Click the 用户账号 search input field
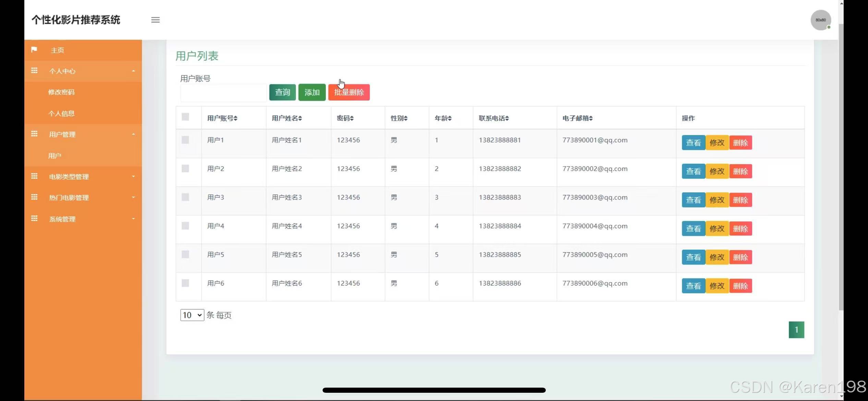This screenshot has width=868, height=401. [223, 93]
